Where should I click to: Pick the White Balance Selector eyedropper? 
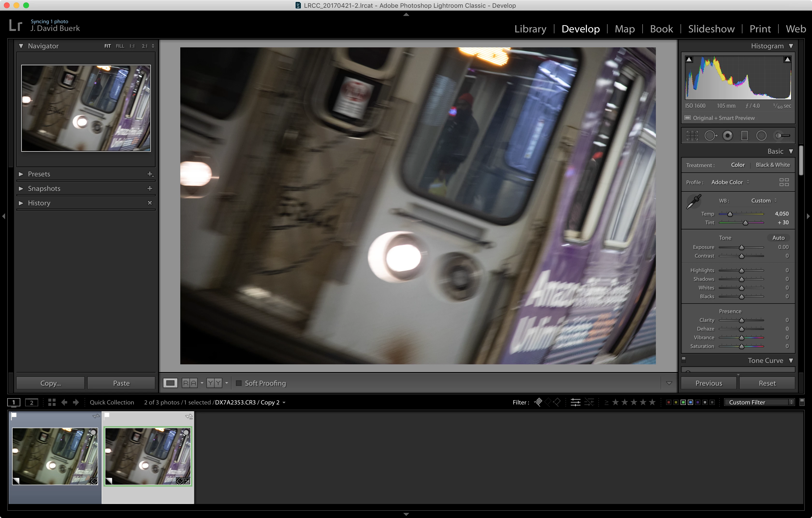694,201
